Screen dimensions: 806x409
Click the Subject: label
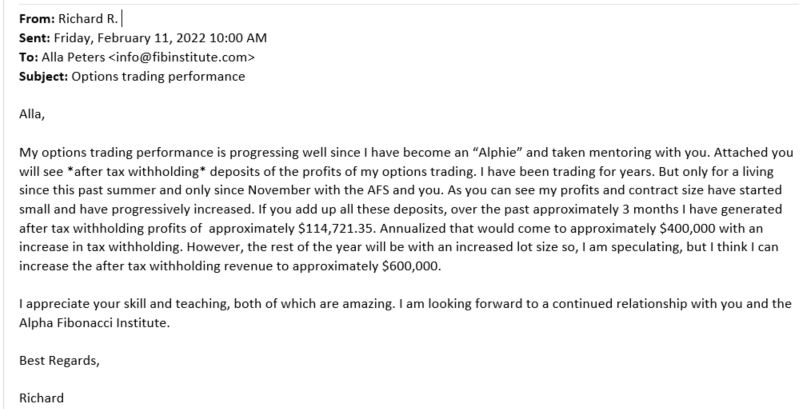pos(43,77)
